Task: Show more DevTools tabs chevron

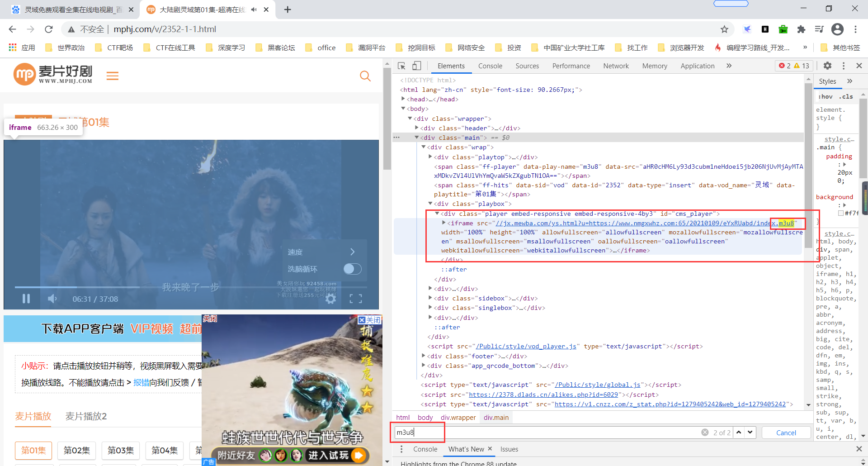Action: [x=729, y=66]
